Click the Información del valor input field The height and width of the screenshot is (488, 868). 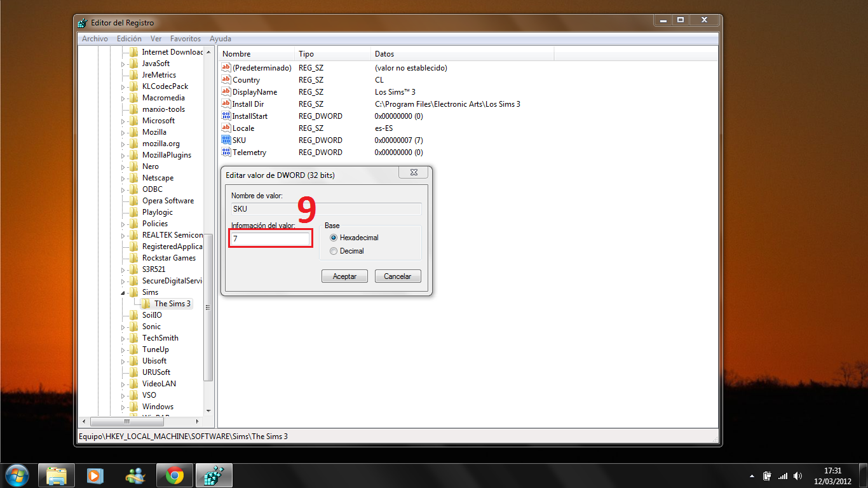coord(271,238)
